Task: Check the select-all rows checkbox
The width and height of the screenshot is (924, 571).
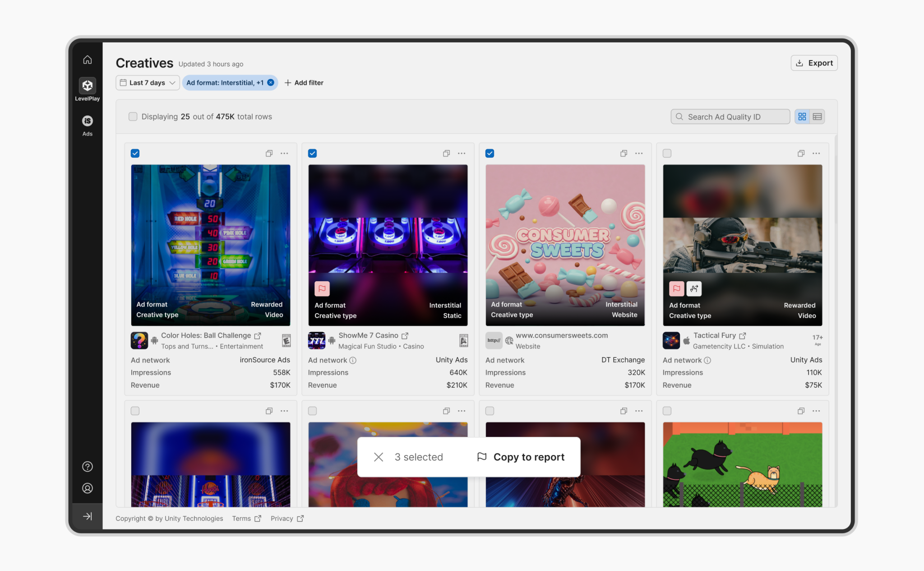Action: tap(133, 116)
